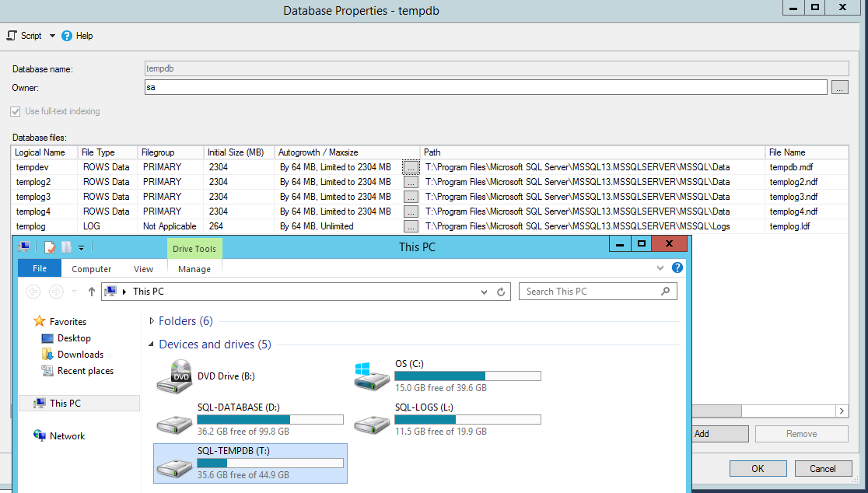
Task: Click the Add button for database files
Action: click(719, 434)
